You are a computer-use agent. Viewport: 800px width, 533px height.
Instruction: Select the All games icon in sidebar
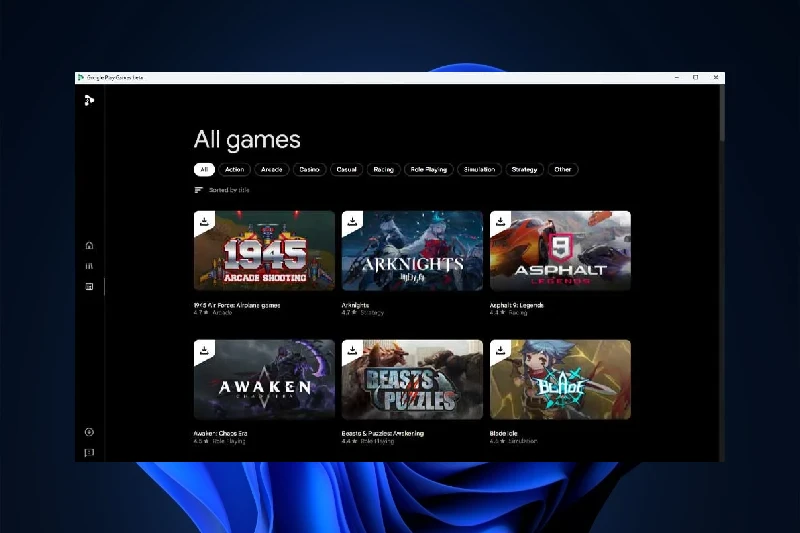tap(89, 287)
